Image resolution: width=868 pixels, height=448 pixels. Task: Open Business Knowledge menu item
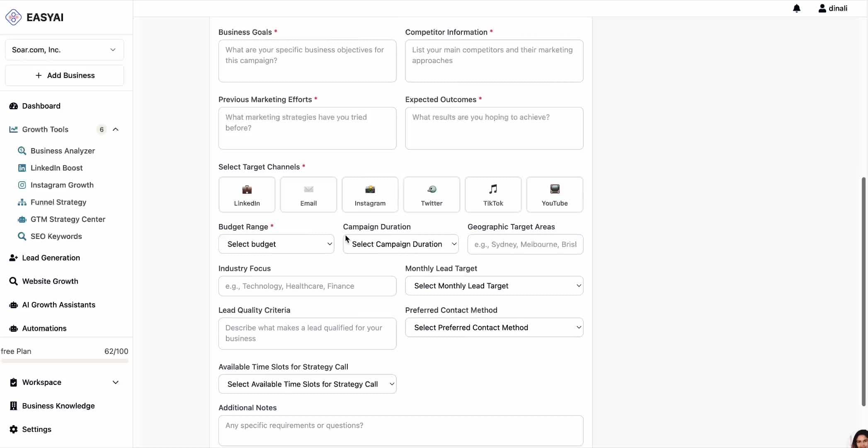coord(58,406)
